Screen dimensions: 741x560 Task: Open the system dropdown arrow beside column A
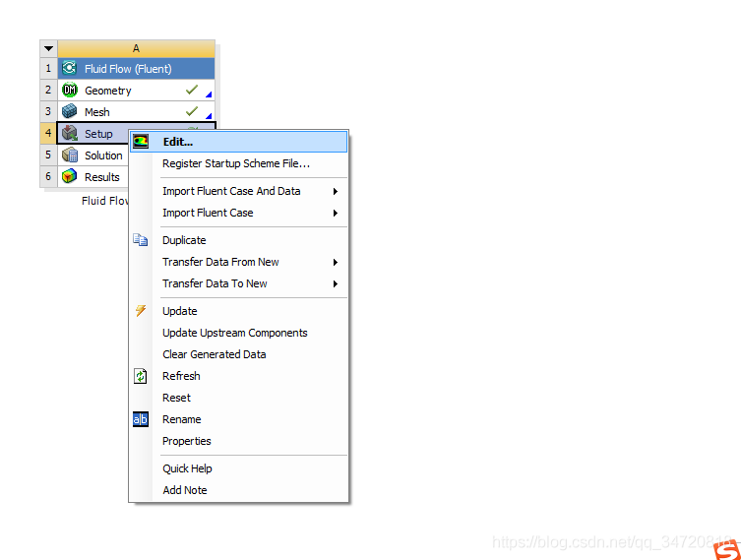(48, 48)
